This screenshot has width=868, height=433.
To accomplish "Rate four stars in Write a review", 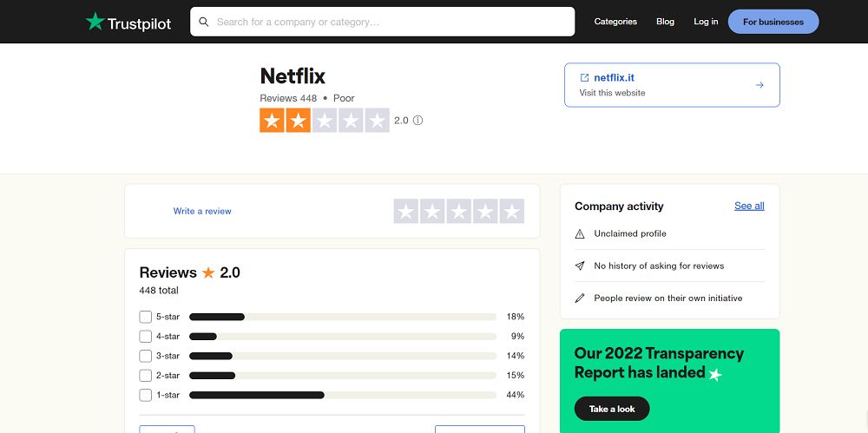I will point(485,211).
